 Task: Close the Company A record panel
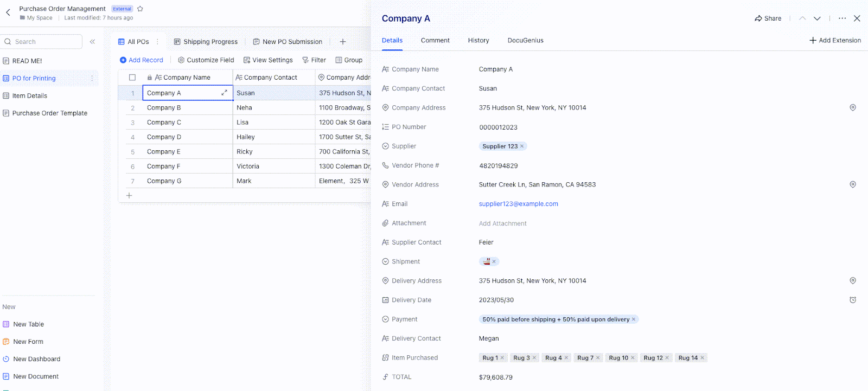857,18
